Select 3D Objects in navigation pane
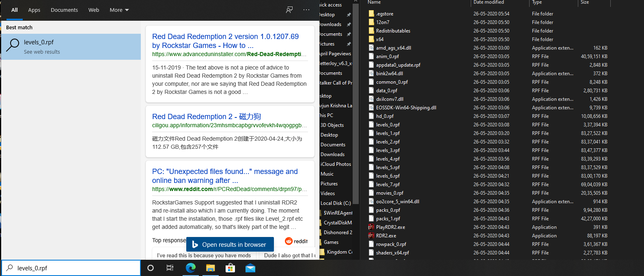This screenshot has width=644, height=276. pyautogui.click(x=332, y=125)
